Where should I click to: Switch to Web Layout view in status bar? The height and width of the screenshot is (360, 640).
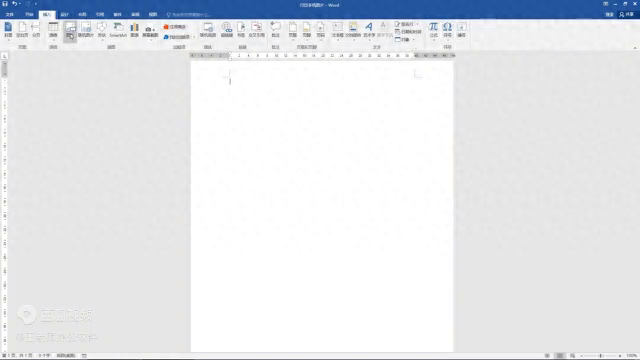(573, 356)
